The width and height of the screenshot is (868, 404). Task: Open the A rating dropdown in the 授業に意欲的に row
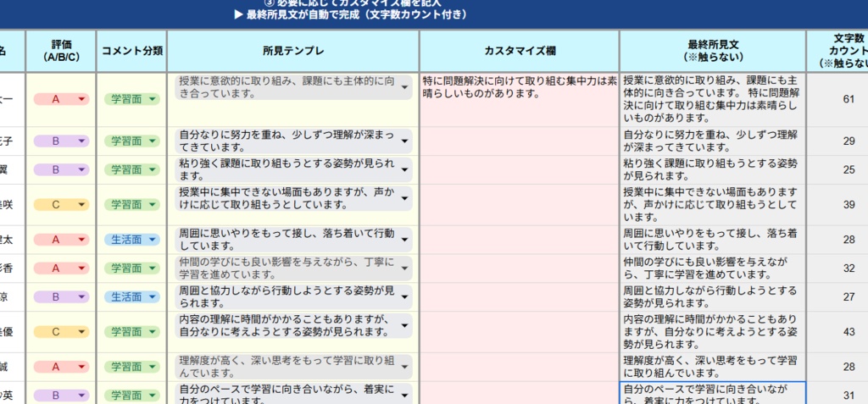coord(61,99)
